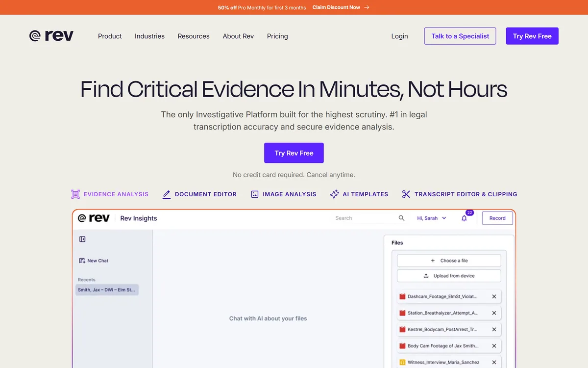
Task: Expand the Hi, Sarah account dropdown
Action: click(x=432, y=218)
